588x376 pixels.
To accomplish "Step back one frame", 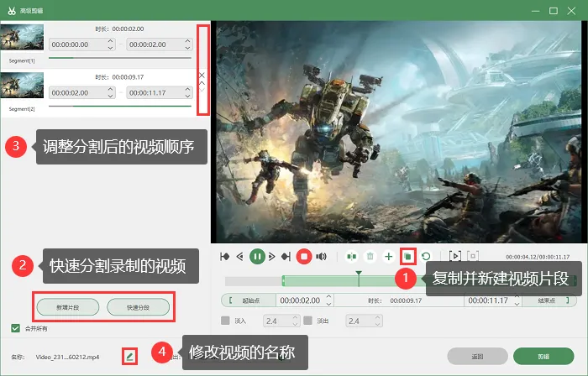I will point(240,257).
